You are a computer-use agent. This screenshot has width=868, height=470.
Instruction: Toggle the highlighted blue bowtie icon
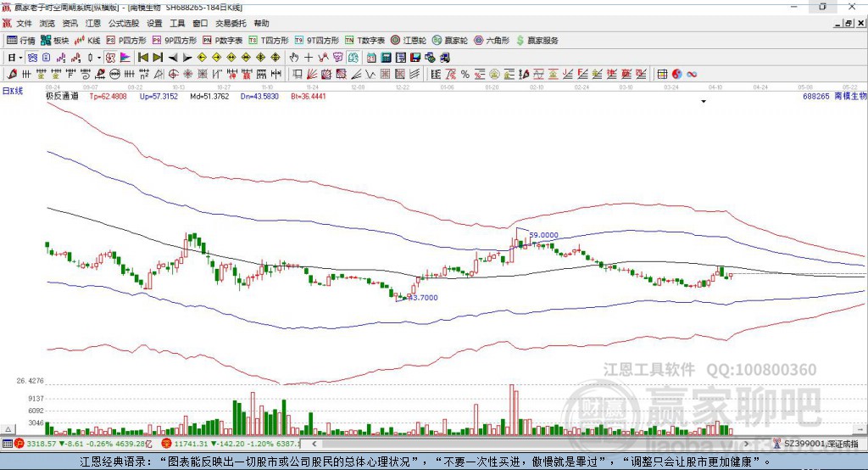[32, 58]
